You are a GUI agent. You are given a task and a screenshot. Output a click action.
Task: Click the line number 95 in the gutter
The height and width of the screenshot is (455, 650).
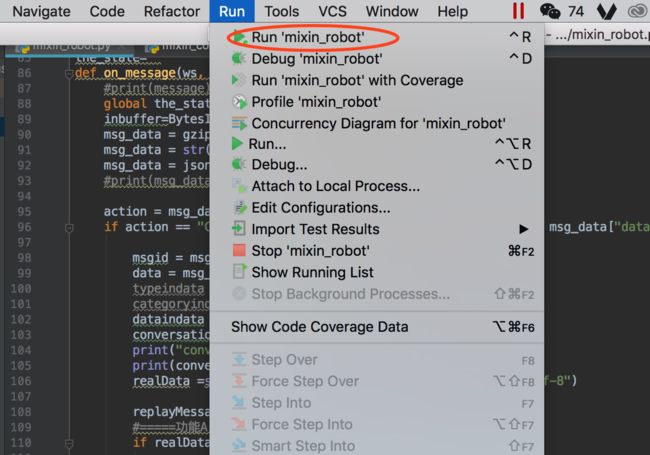tap(24, 212)
